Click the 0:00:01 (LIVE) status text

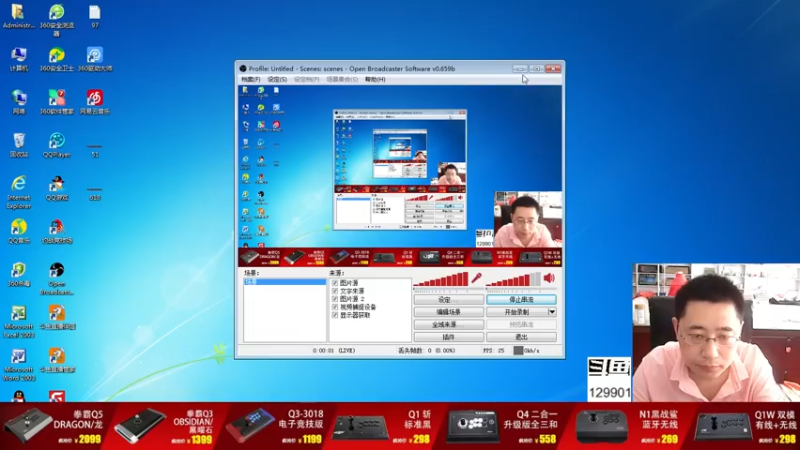[334, 351]
